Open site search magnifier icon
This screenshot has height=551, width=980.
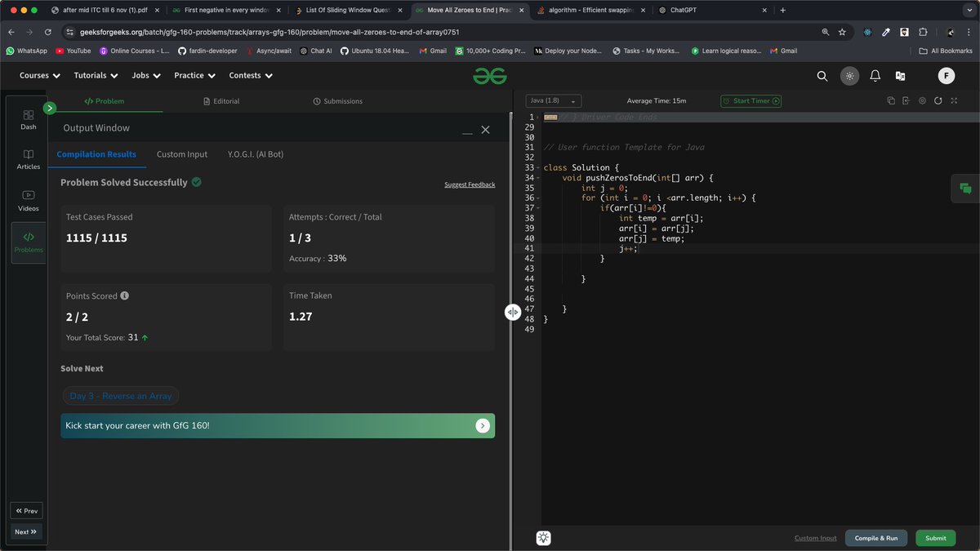coord(822,76)
